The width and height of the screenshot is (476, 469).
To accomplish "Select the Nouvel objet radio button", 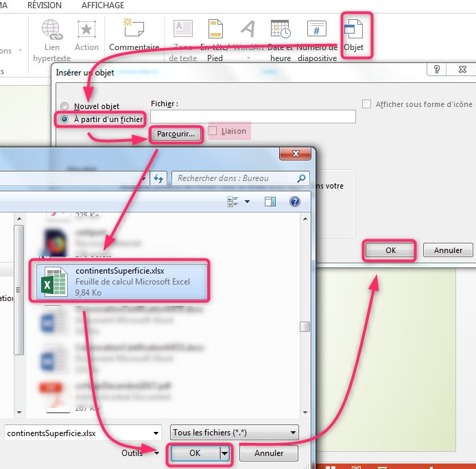I will coord(65,106).
